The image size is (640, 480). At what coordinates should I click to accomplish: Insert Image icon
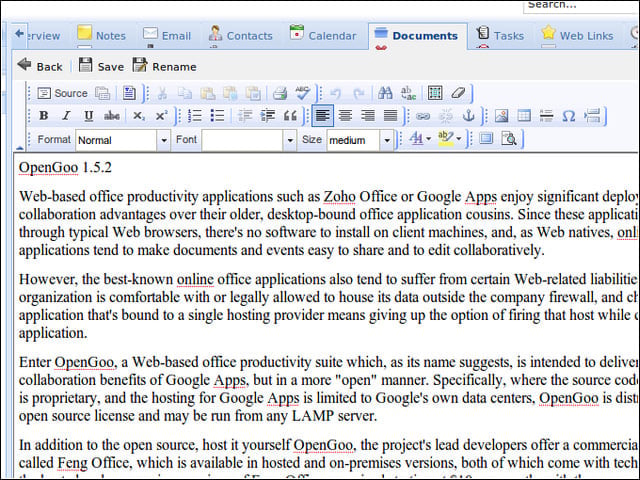[x=501, y=116]
